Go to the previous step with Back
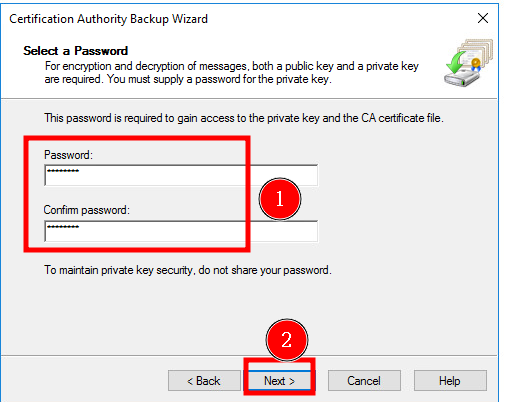 tap(204, 380)
